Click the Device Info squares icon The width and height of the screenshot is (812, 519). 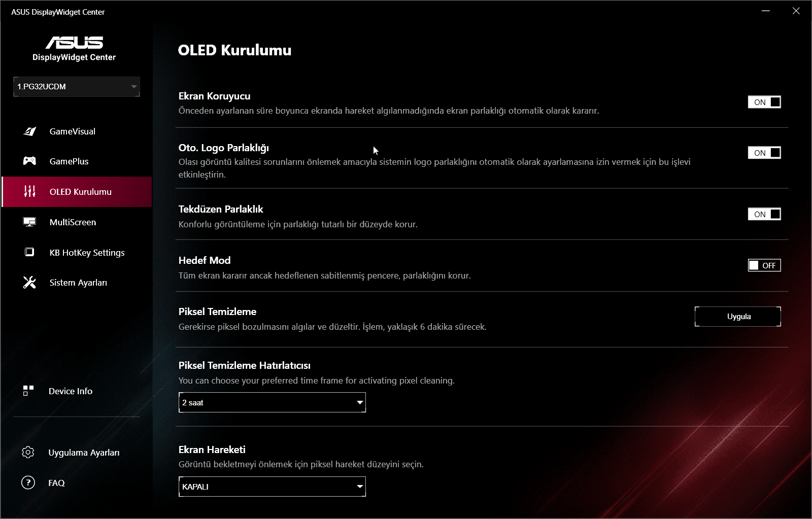(x=28, y=391)
